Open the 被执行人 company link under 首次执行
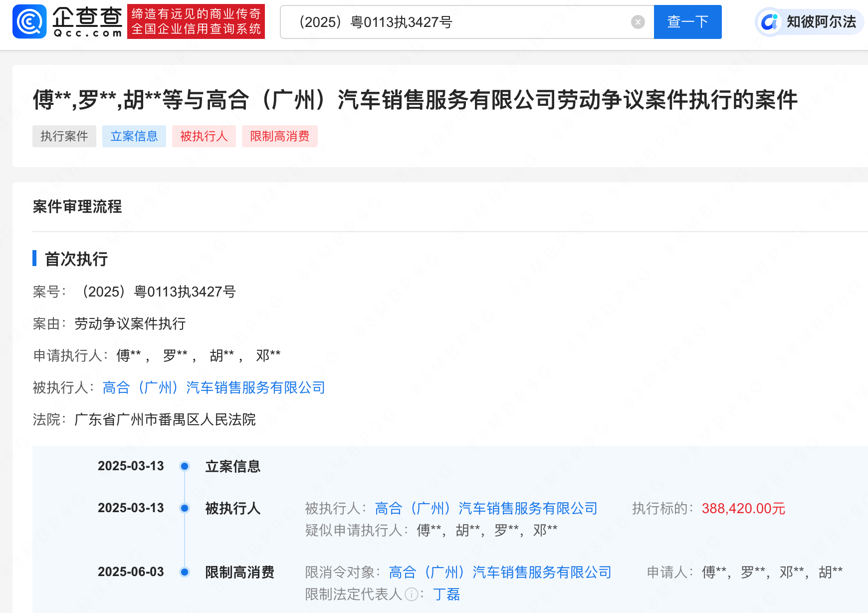This screenshot has width=868, height=613. (214, 388)
